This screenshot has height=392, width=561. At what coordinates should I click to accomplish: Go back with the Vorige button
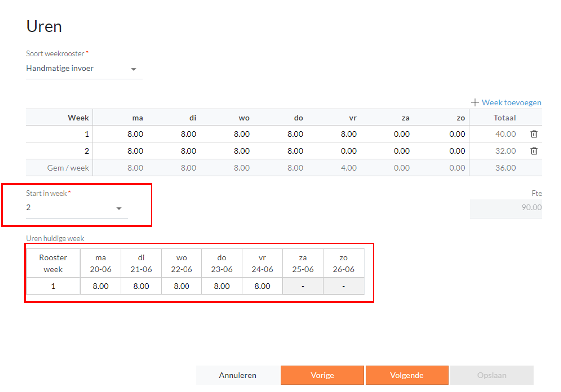(x=322, y=375)
